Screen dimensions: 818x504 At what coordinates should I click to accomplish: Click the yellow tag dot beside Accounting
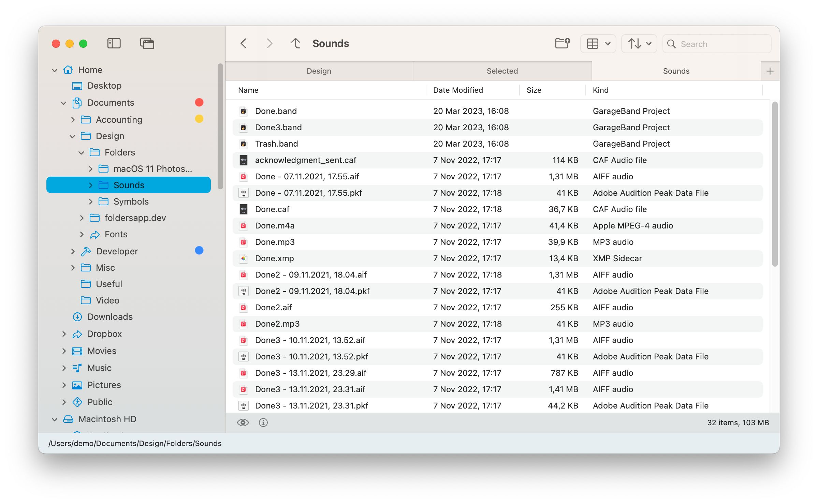[x=199, y=119]
